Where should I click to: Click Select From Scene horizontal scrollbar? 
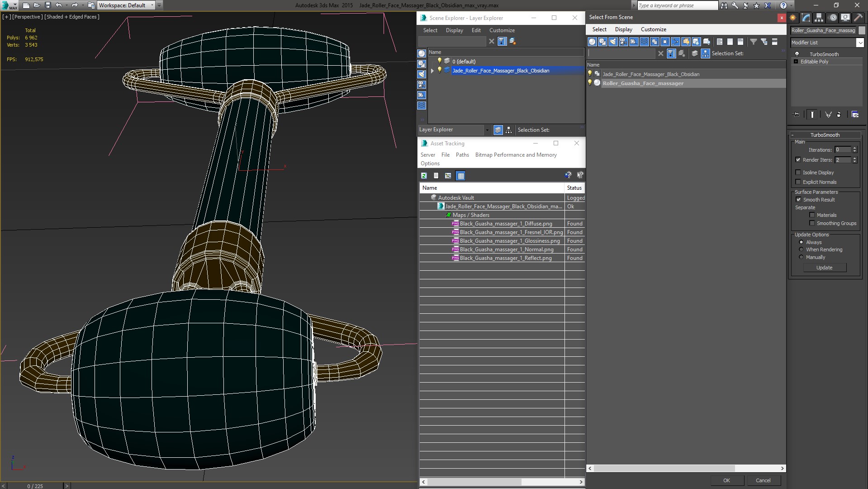[664, 468]
